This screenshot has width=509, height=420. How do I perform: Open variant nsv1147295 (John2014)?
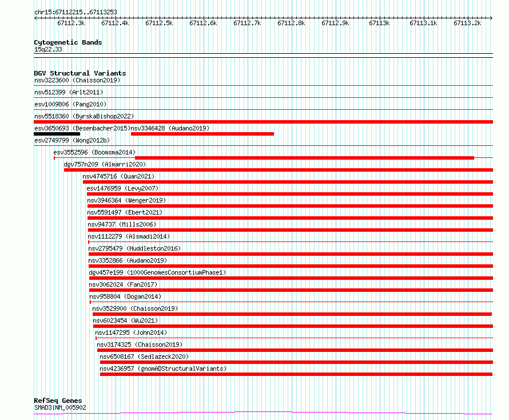(131, 332)
